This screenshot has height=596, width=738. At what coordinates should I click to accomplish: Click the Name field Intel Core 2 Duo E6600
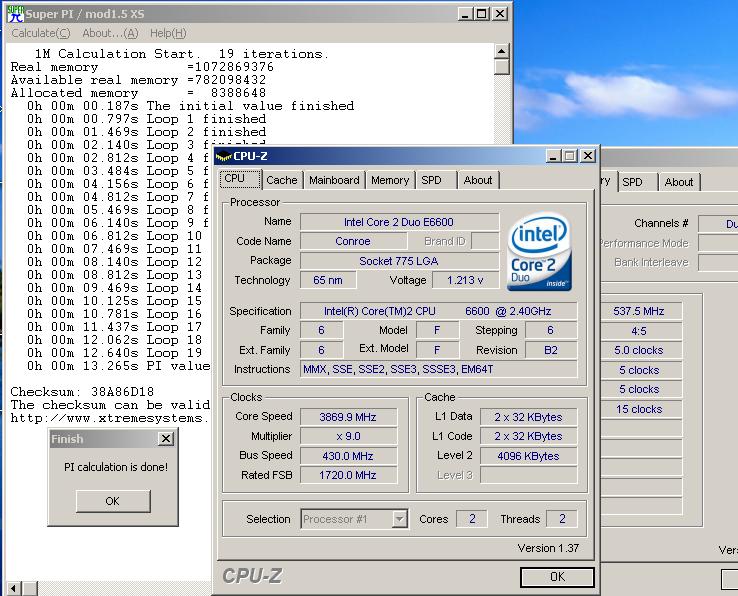tap(399, 222)
